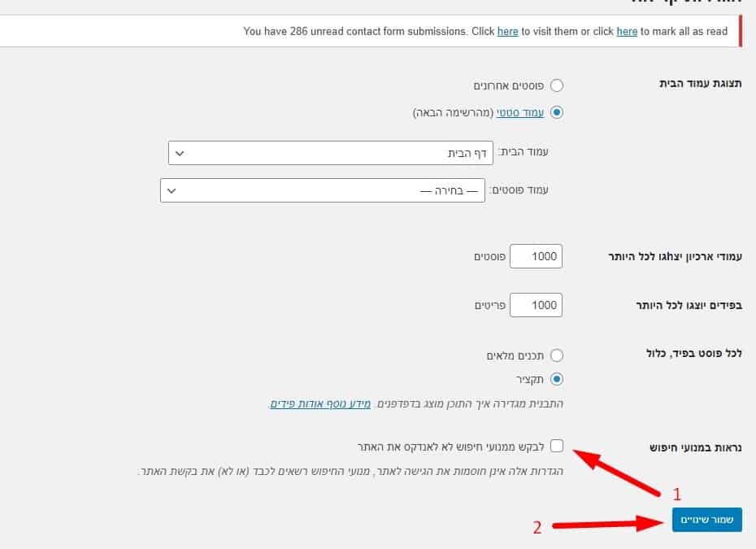Click the 'פוסטים אחרונים' option label
756x549 pixels.
click(509, 86)
